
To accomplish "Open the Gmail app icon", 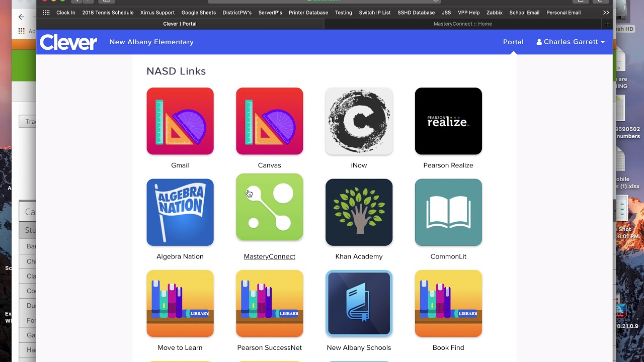I will tap(180, 121).
